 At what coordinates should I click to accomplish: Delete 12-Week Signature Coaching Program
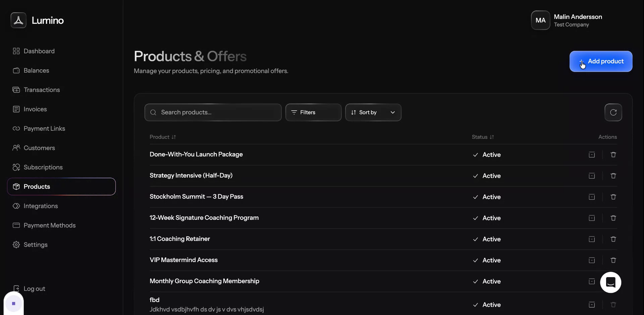613,218
